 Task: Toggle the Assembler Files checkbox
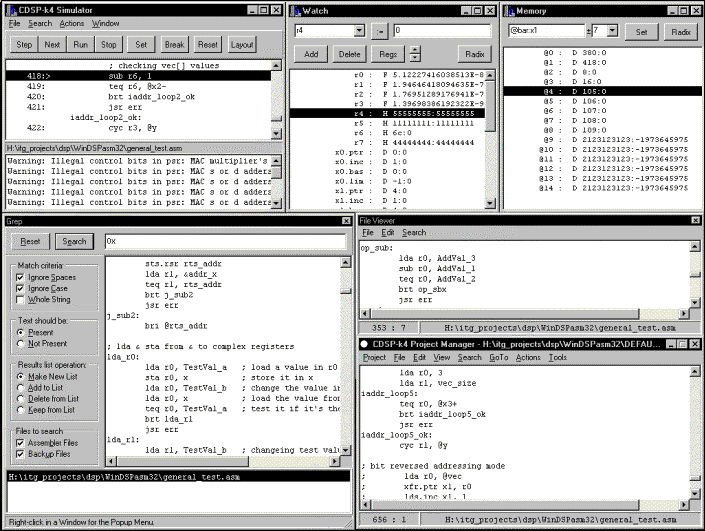(20, 443)
